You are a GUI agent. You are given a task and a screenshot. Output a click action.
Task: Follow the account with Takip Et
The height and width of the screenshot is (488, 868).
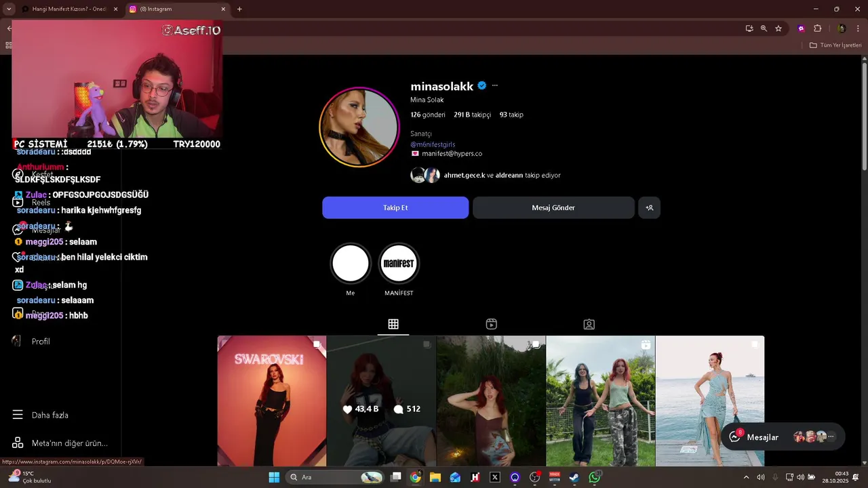coord(395,207)
